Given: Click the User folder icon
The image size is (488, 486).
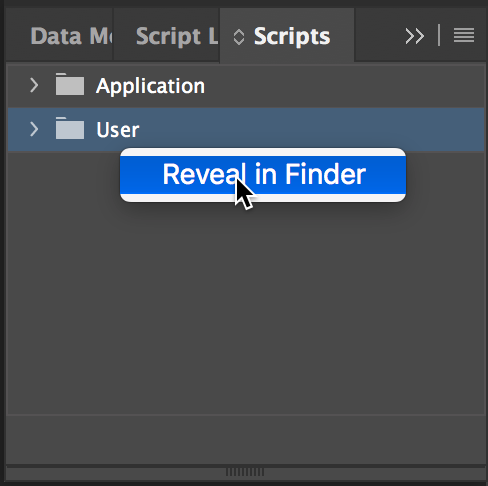Looking at the screenshot, I should pyautogui.click(x=70, y=128).
